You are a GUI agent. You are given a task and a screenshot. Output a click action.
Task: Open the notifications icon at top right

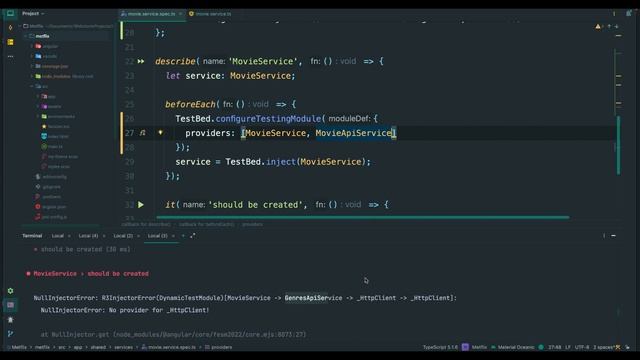[629, 13]
